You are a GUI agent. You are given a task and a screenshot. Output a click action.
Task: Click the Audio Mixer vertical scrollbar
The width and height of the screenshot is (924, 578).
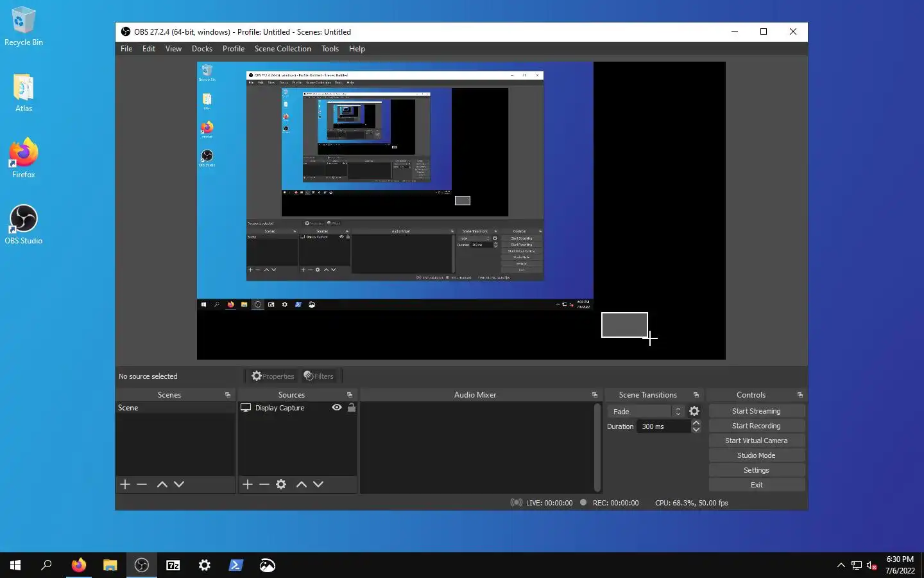coord(597,447)
